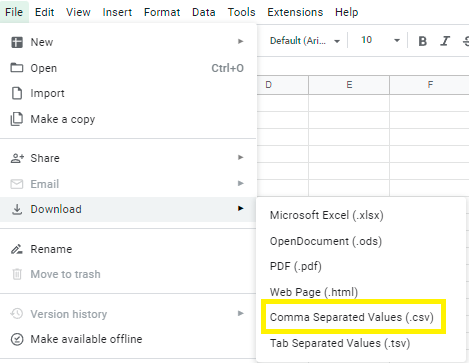Expand the Email submenu arrow
Viewport: 469px width, 363px height.
[240, 183]
